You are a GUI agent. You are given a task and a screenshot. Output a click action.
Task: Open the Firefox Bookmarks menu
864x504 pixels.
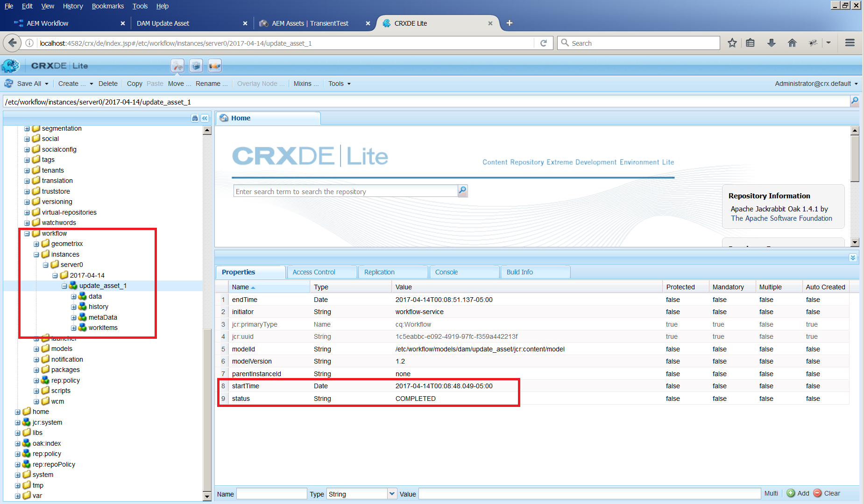(x=108, y=6)
